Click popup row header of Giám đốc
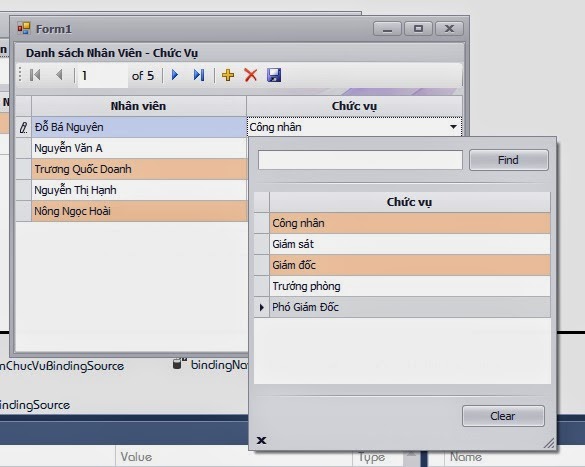Viewport: 585px width, 467px height. [x=262, y=265]
